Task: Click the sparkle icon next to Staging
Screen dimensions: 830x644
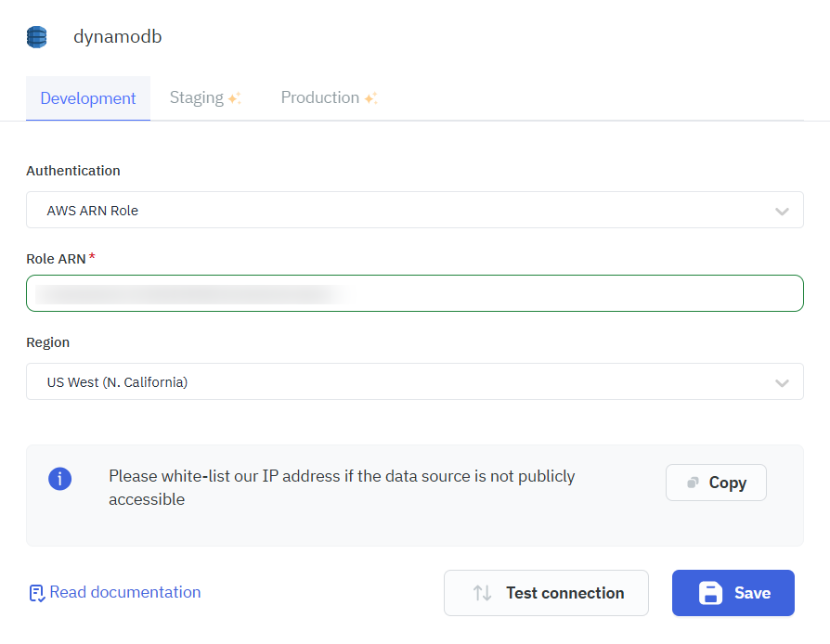Action: (235, 97)
